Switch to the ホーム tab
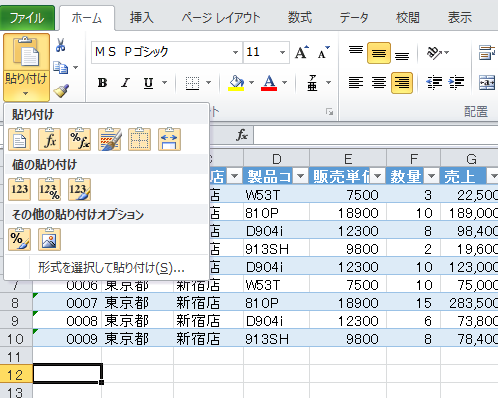Image resolution: width=498 pixels, height=398 pixels. 87,18
